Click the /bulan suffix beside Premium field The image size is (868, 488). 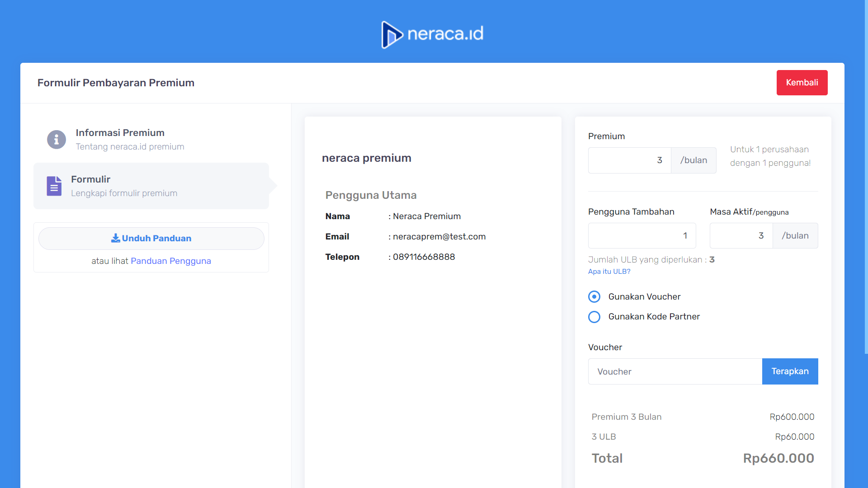[x=694, y=160]
